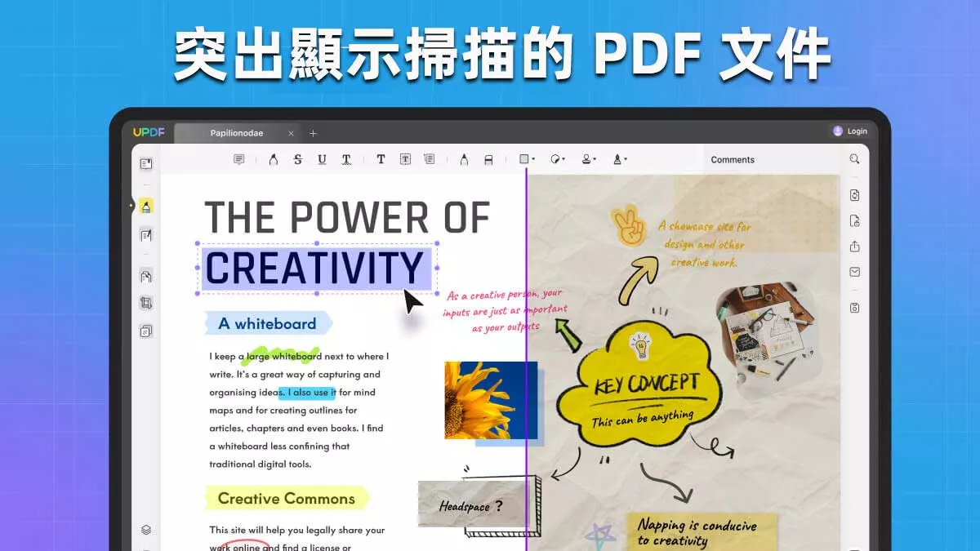Viewport: 980px width, 551px height.
Task: Open the Stamps dropdown
Action: (589, 160)
